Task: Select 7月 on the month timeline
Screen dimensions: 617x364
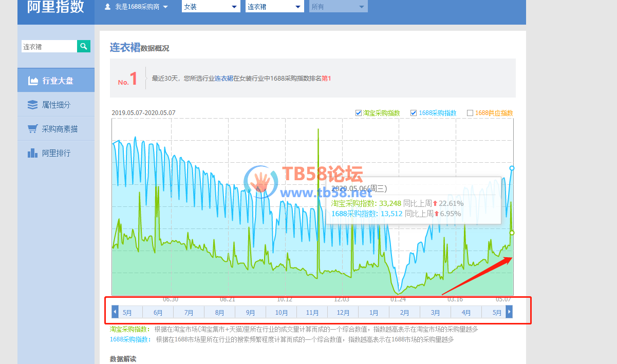Action: [x=189, y=312]
